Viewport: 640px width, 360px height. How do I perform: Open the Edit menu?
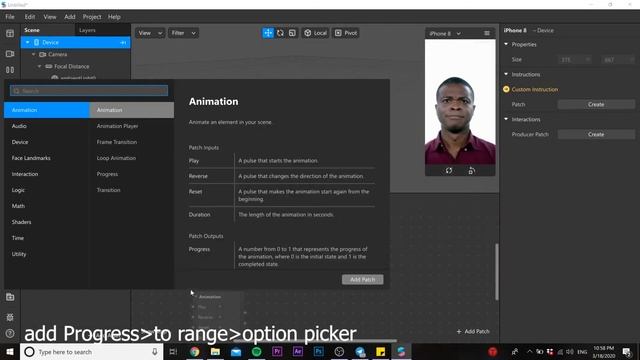pos(30,17)
